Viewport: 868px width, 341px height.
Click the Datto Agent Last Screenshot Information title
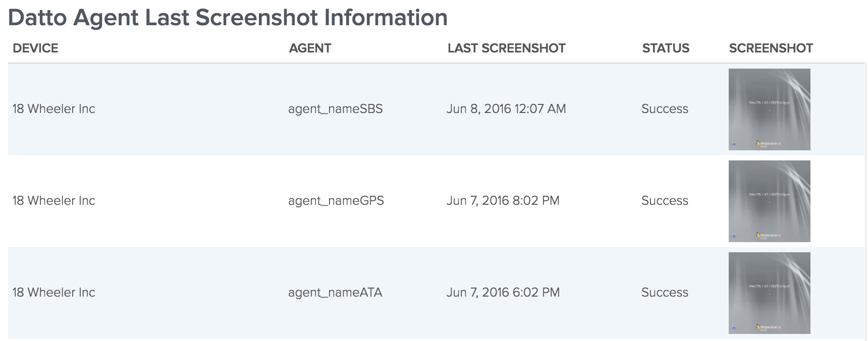tap(228, 18)
